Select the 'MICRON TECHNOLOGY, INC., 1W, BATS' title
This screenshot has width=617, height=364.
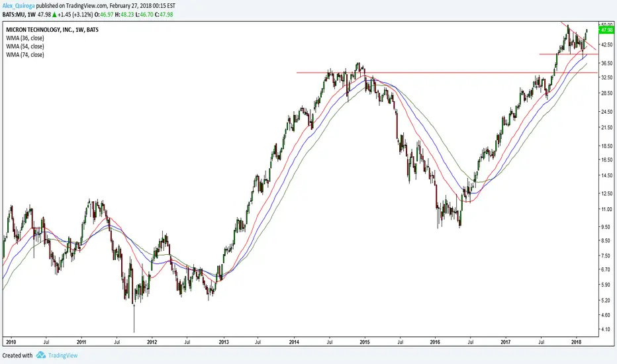[52, 30]
